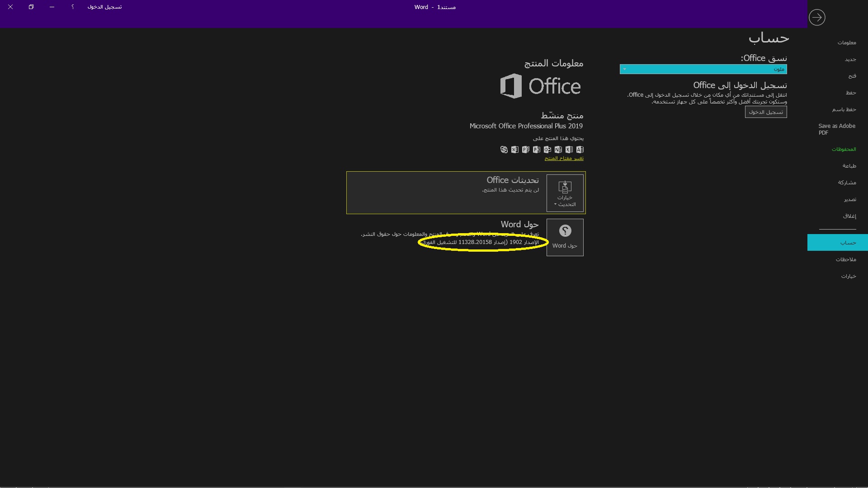Click the Skype for Business product icon
Image resolution: width=868 pixels, height=488 pixels.
(504, 150)
